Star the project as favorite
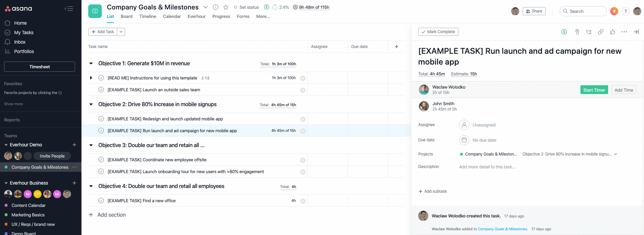Image resolution: width=644 pixels, height=235 pixels. 226,7
